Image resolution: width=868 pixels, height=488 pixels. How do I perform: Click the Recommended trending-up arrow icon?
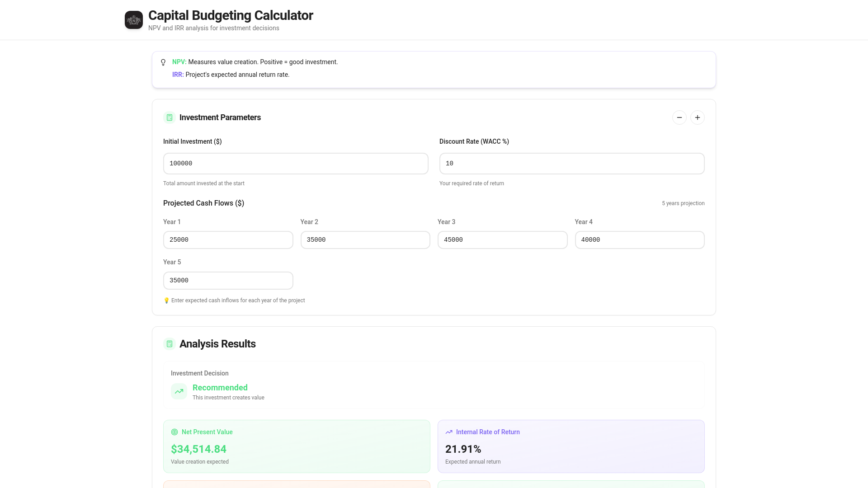(x=179, y=391)
